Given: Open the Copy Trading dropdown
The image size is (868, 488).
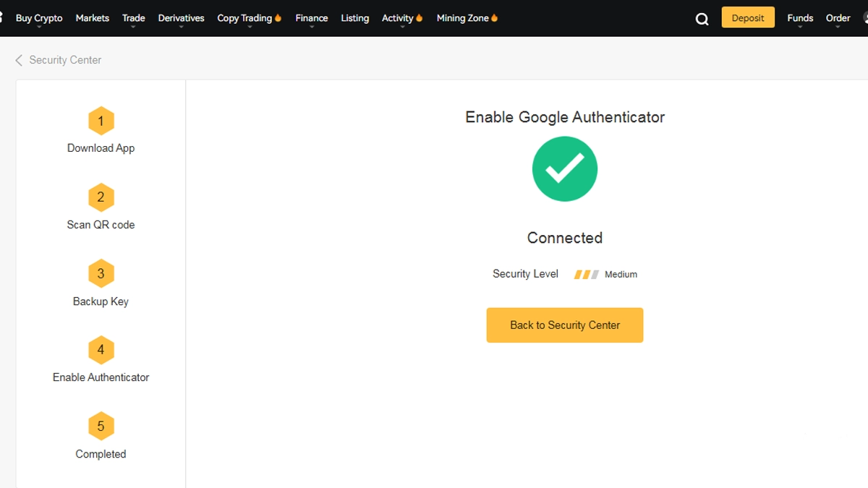Looking at the screenshot, I should point(250,18).
